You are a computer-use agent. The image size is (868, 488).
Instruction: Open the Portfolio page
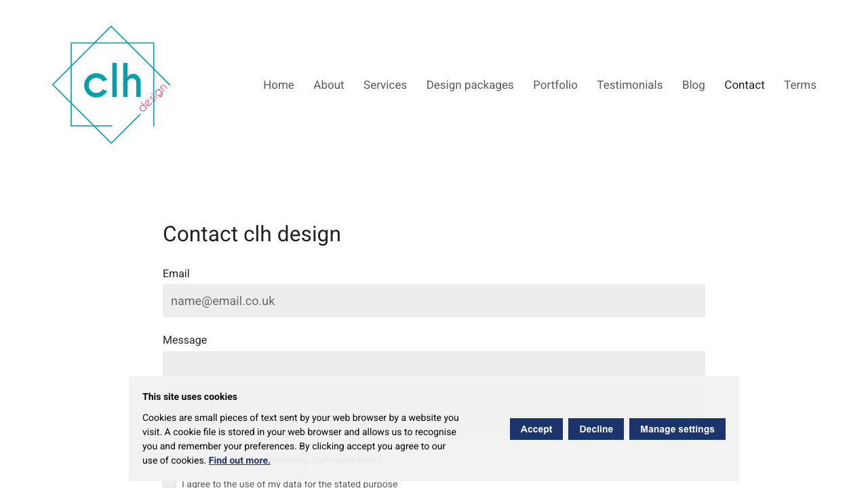point(555,85)
